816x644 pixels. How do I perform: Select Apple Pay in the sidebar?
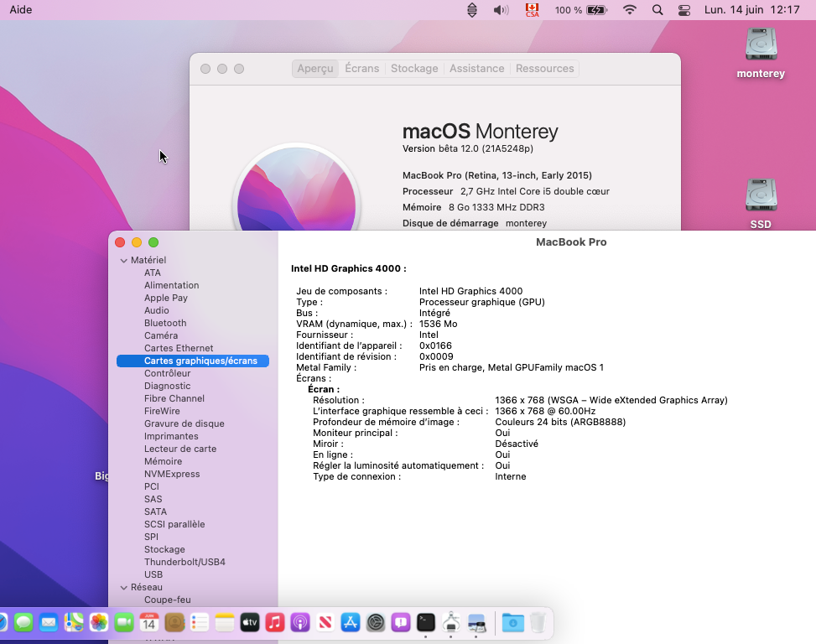point(166,298)
